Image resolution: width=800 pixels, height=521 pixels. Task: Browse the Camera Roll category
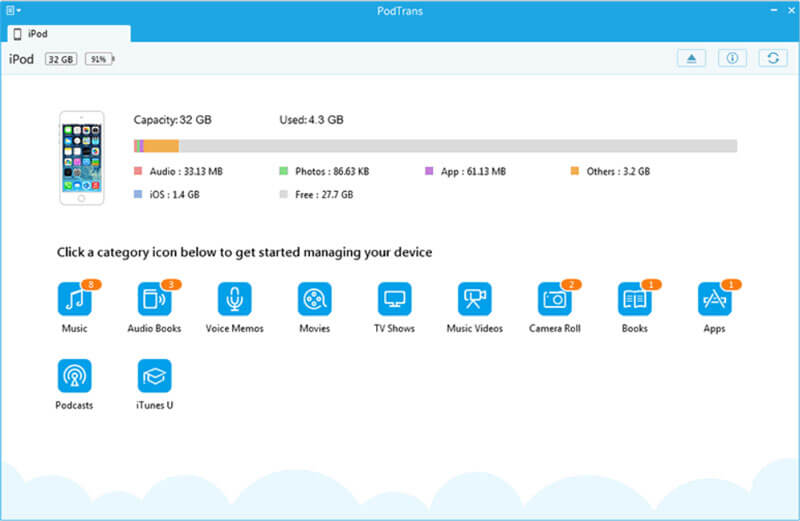tap(554, 299)
